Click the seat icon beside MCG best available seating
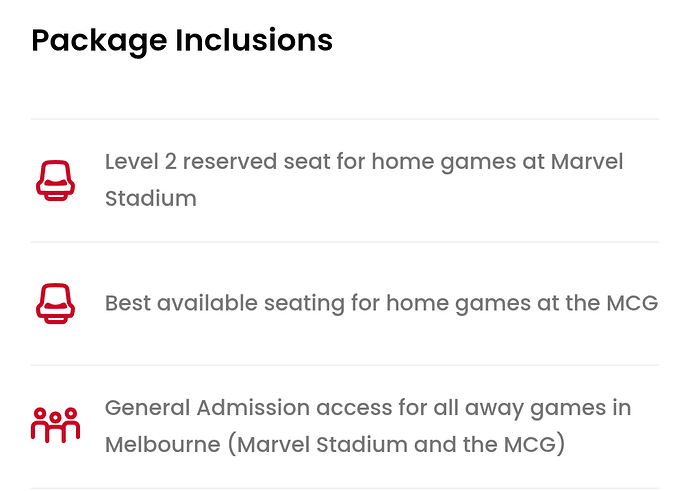690x491 pixels. (x=55, y=303)
